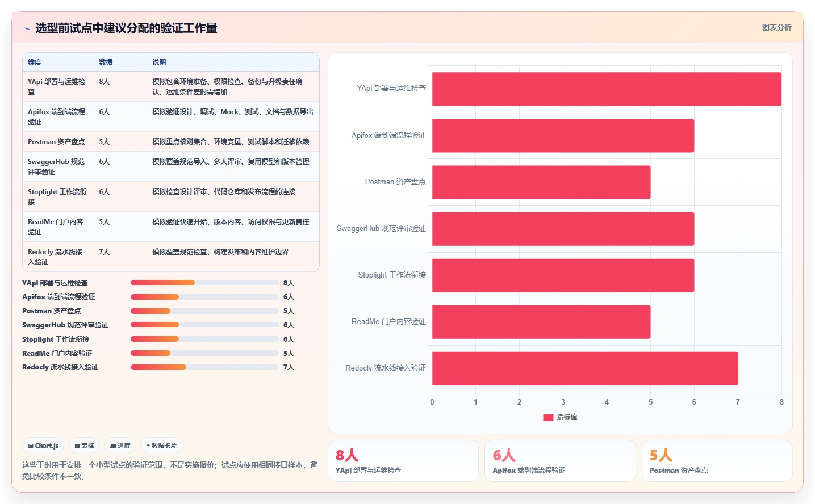This screenshot has height=504, width=815.
Task: Click the SwaggerHub 规范评审验证 label on the chart axis
Action: [381, 228]
